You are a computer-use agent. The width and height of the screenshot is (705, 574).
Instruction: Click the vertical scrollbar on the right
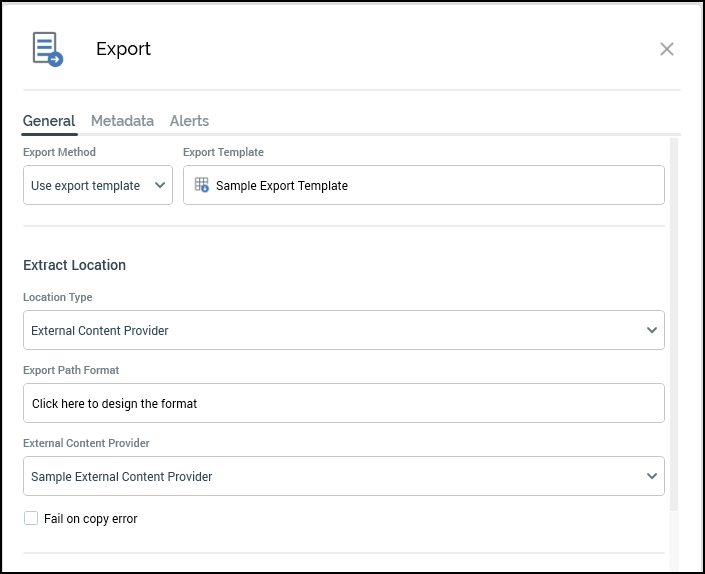click(x=674, y=320)
